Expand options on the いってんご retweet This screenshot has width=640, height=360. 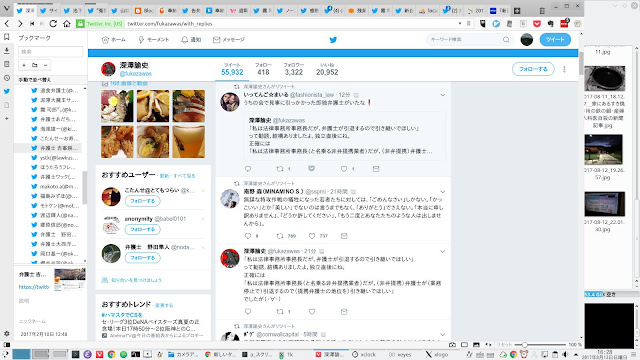point(442,95)
